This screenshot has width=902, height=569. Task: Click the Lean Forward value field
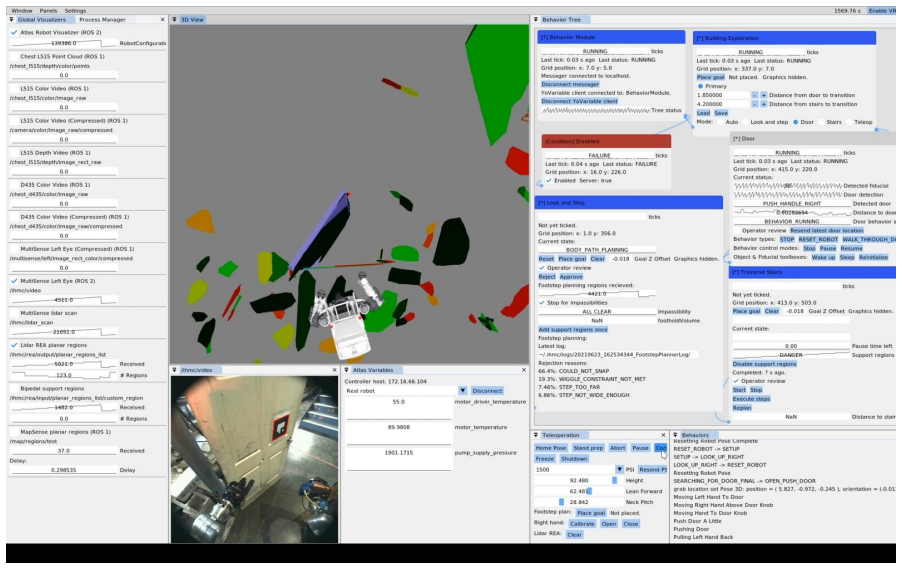[578, 491]
